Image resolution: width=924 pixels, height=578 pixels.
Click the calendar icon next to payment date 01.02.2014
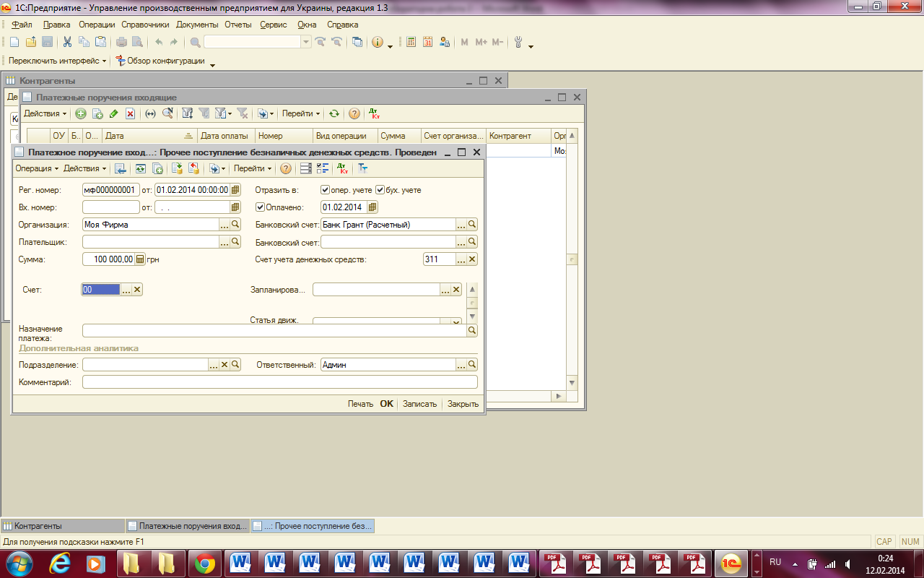point(372,207)
